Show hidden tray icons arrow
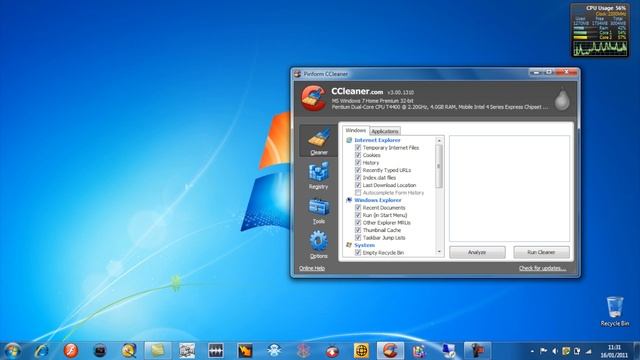640x360 pixels. tap(532, 351)
